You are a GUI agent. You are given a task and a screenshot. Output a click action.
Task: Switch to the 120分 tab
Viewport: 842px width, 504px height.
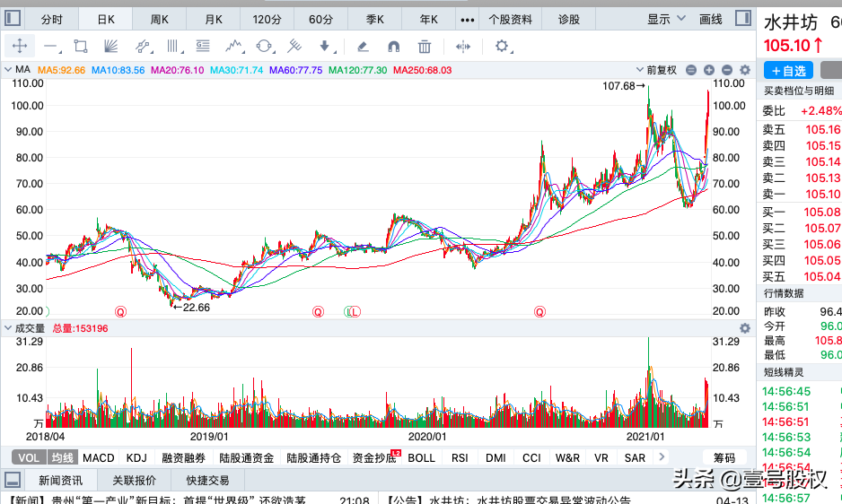tap(267, 20)
